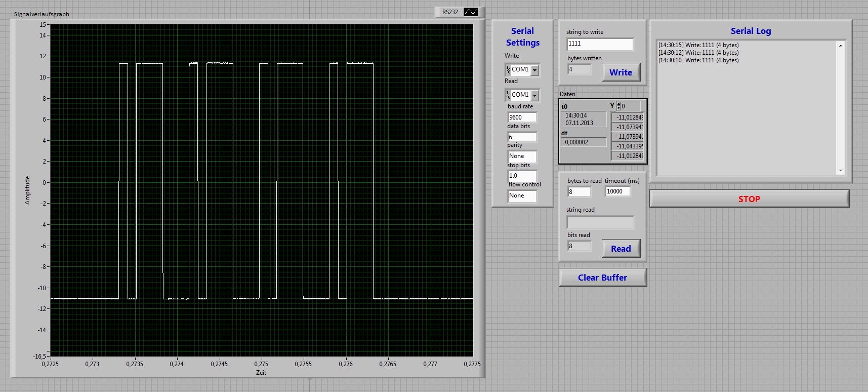Click the stop bits field showing 1.0
The width and height of the screenshot is (868, 392).
522,176
